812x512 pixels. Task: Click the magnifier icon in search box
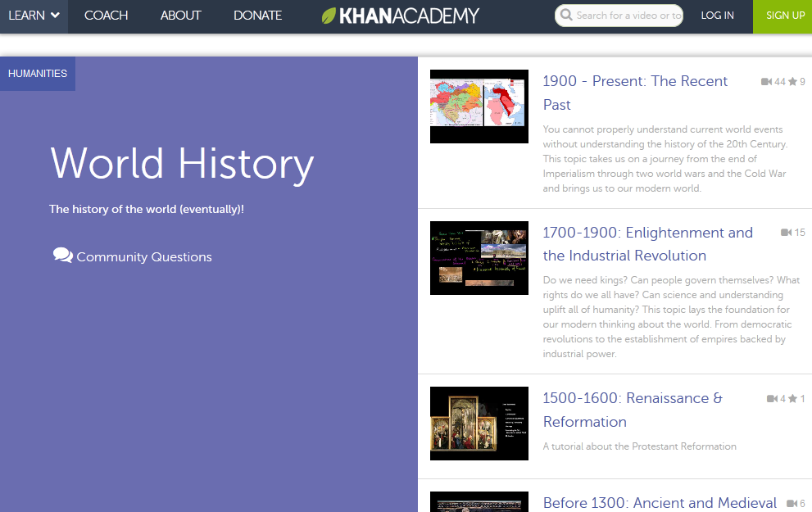point(566,15)
